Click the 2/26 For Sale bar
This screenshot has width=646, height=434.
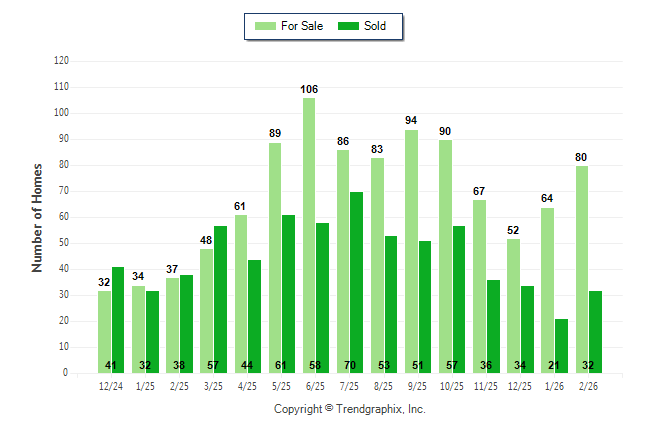point(581,269)
